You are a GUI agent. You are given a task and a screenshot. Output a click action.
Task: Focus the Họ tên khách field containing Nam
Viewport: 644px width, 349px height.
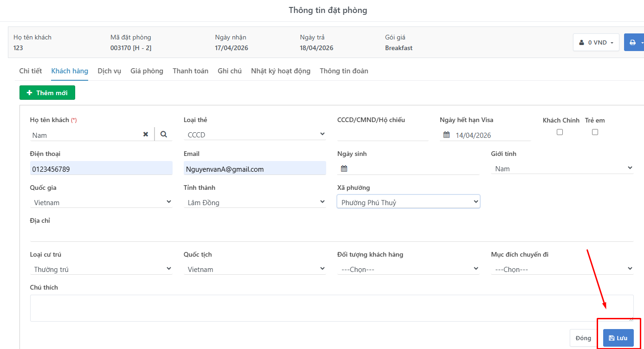(86, 135)
